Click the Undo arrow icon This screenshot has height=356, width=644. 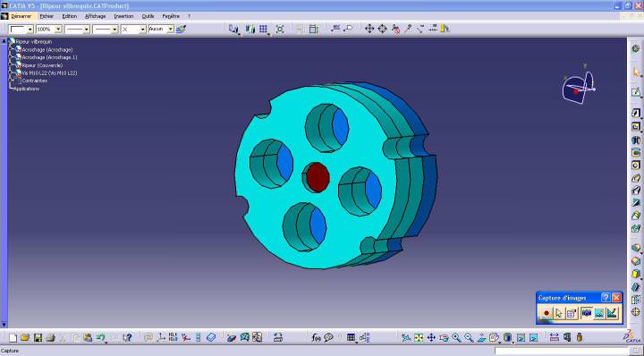click(100, 337)
